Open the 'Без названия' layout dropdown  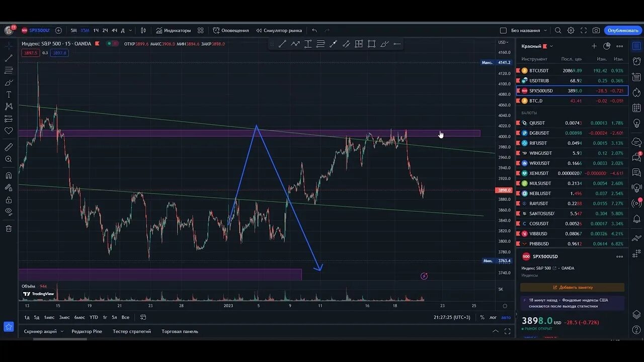(x=529, y=30)
